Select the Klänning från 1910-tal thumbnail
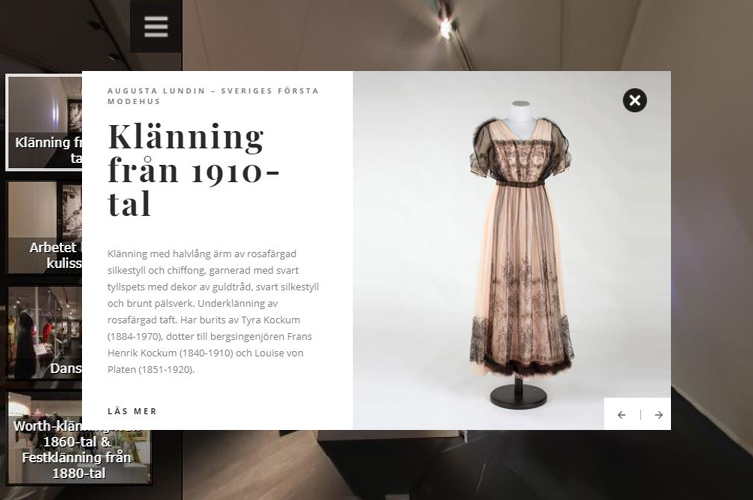This screenshot has width=753, height=500. point(44,122)
